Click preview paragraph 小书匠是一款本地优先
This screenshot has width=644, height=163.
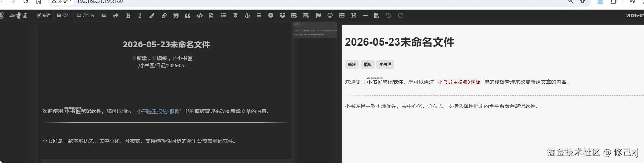click(442, 106)
